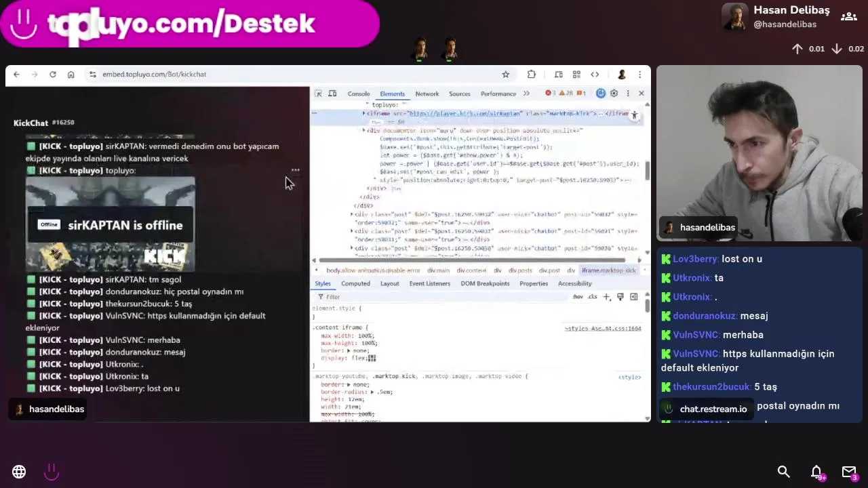
Task: Open the Chrome profile avatar
Action: coord(621,75)
